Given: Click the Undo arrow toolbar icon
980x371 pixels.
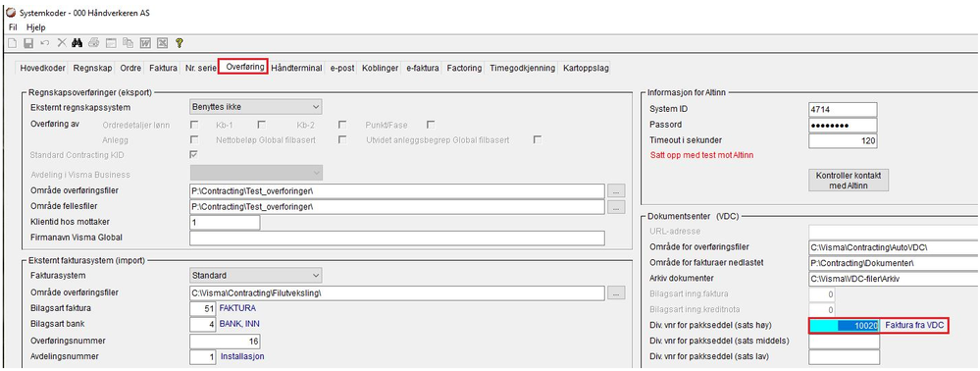Looking at the screenshot, I should (45, 42).
